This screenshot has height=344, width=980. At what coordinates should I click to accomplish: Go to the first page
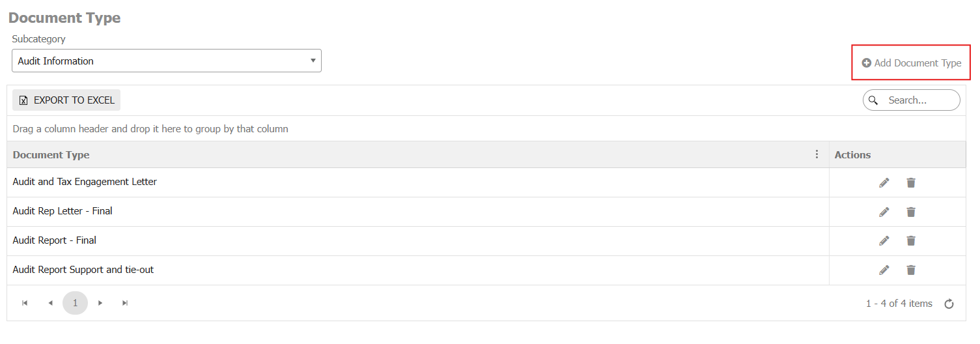tap(25, 303)
